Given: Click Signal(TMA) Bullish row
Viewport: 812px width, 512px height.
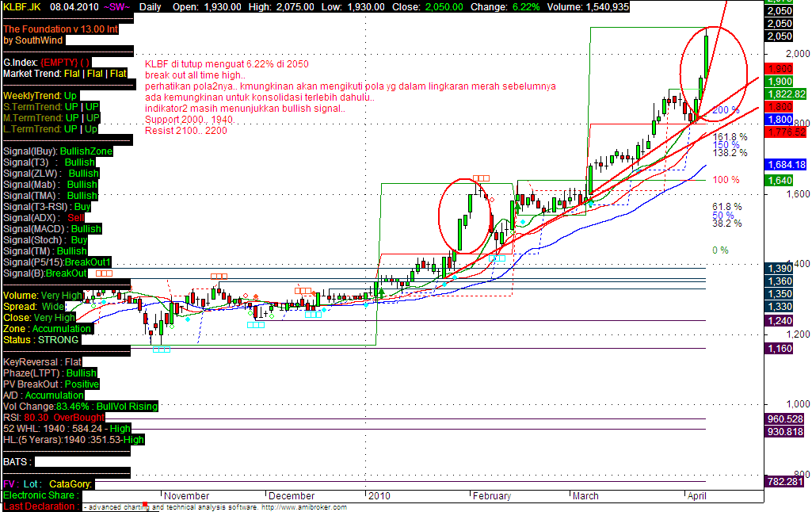Looking at the screenshot, I should [x=50, y=196].
